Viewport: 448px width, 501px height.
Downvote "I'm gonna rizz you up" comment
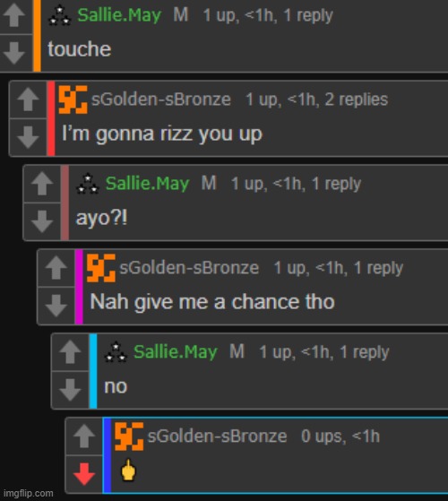[x=28, y=137]
